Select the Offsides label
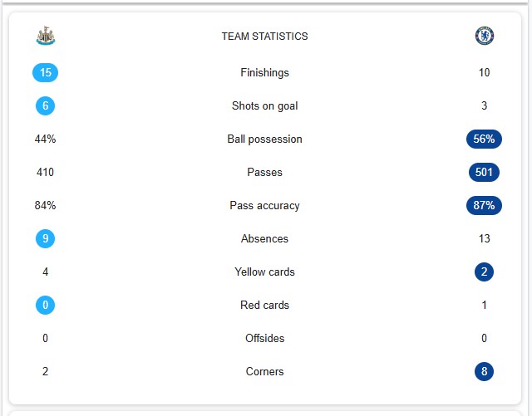The image size is (532, 416). 264,338
